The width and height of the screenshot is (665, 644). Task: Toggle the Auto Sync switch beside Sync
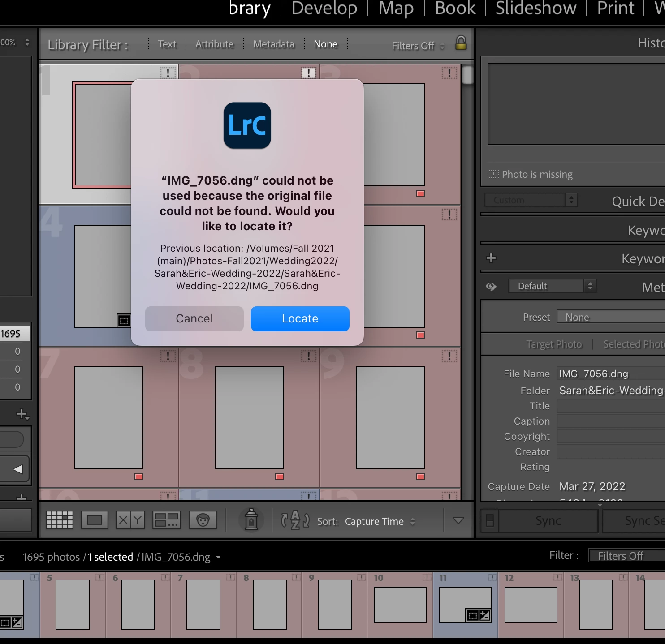point(489,520)
